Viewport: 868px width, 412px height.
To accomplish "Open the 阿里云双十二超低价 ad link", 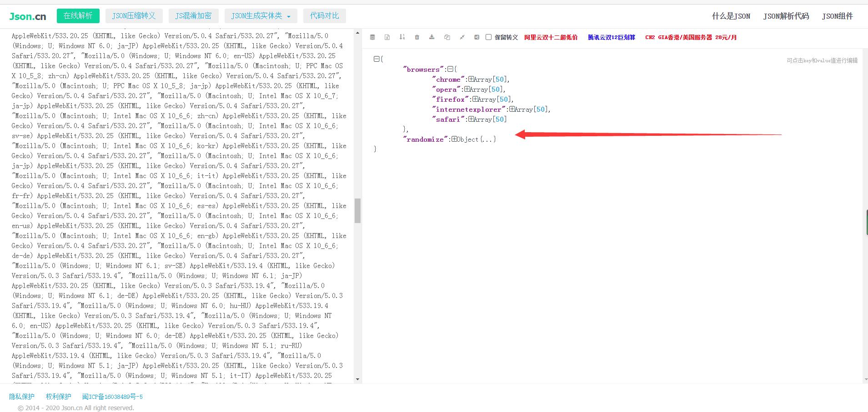I will tap(551, 37).
